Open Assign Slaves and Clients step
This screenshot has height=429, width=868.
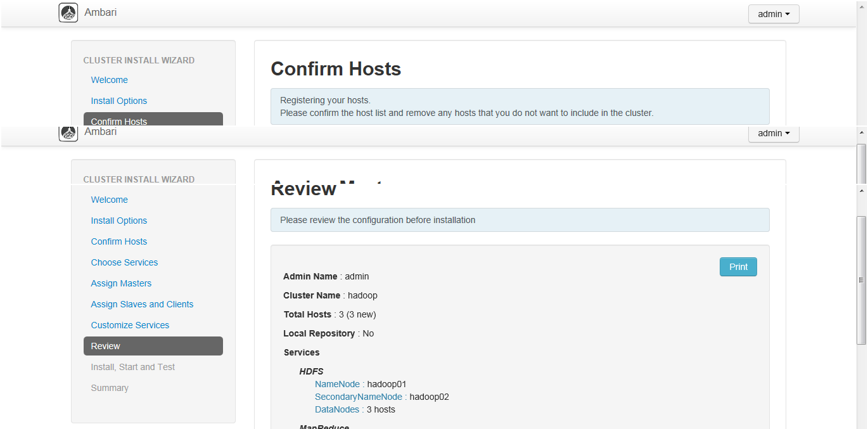(142, 304)
